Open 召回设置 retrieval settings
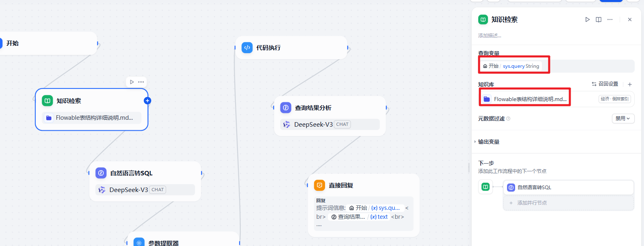This screenshot has height=246, width=644. point(605,84)
